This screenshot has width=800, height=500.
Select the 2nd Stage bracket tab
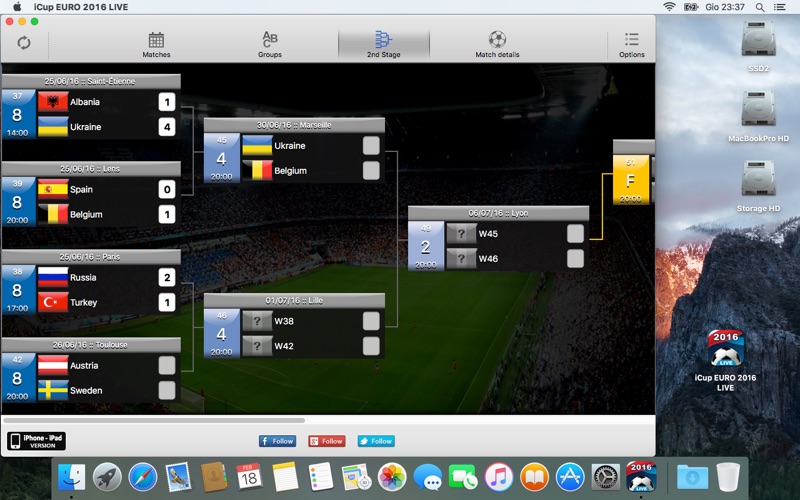coord(384,45)
